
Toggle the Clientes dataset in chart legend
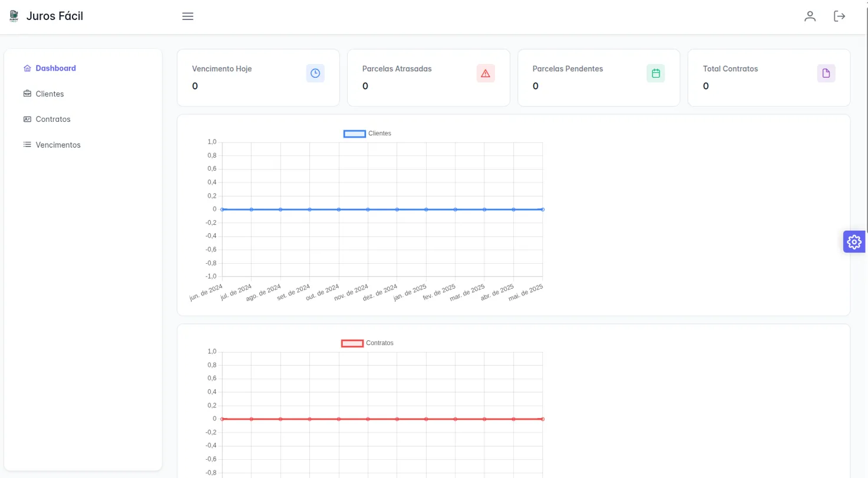tap(367, 134)
